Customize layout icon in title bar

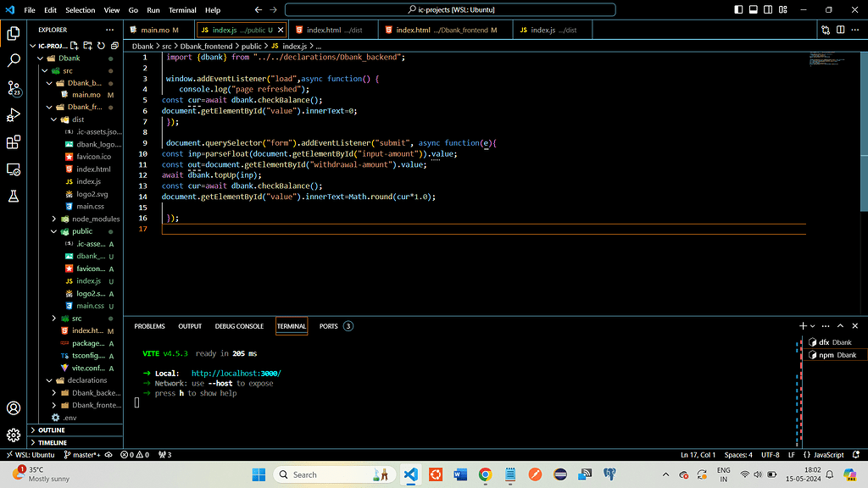[x=782, y=9]
